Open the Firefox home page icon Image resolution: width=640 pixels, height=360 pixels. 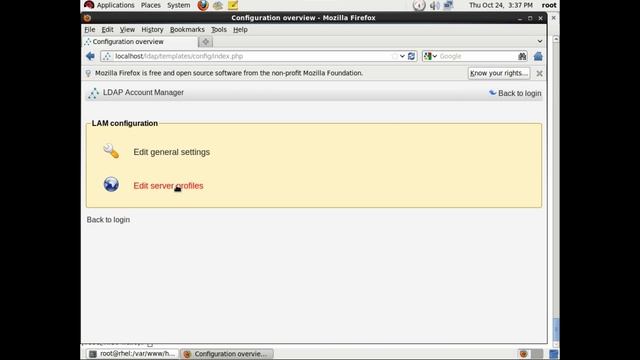pos(538,56)
